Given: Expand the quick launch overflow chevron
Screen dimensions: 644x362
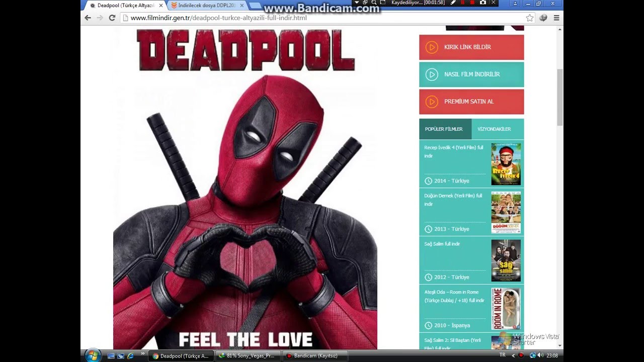Looking at the screenshot, I should 143,354.
